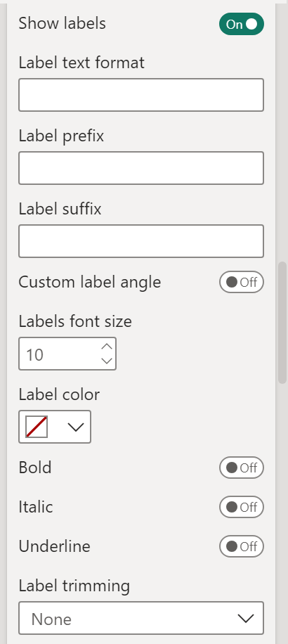This screenshot has height=644, width=288.
Task: Enable the Italic toggle
Action: [x=241, y=507]
